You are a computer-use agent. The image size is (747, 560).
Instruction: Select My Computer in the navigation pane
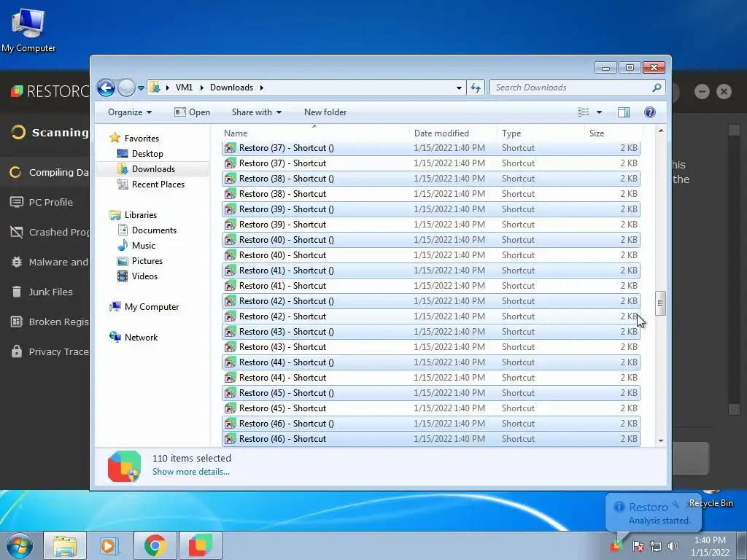[x=152, y=307]
